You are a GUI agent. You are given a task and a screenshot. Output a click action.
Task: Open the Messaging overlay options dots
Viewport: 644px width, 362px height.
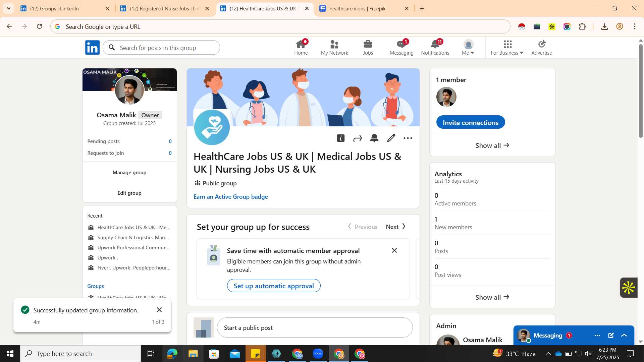click(597, 335)
